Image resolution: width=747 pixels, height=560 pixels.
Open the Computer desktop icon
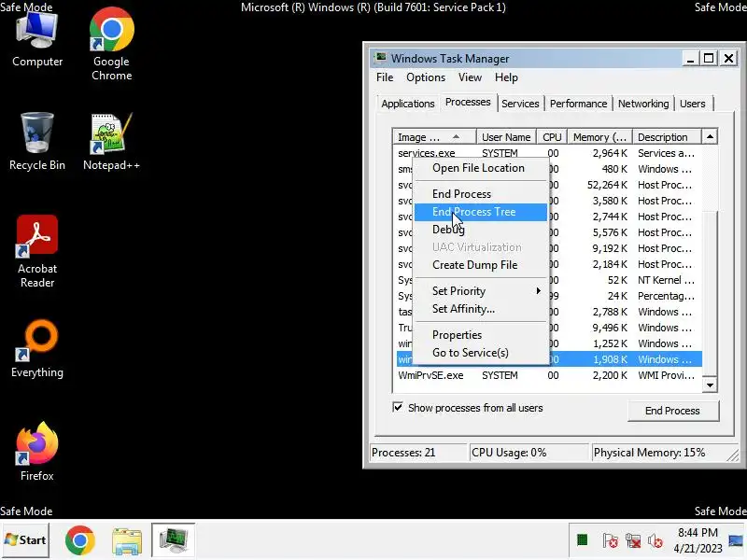37,38
